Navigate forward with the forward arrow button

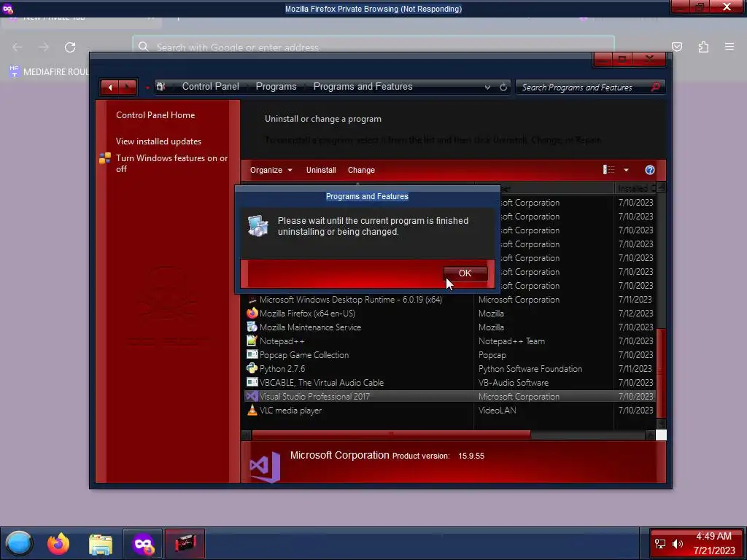(128, 87)
